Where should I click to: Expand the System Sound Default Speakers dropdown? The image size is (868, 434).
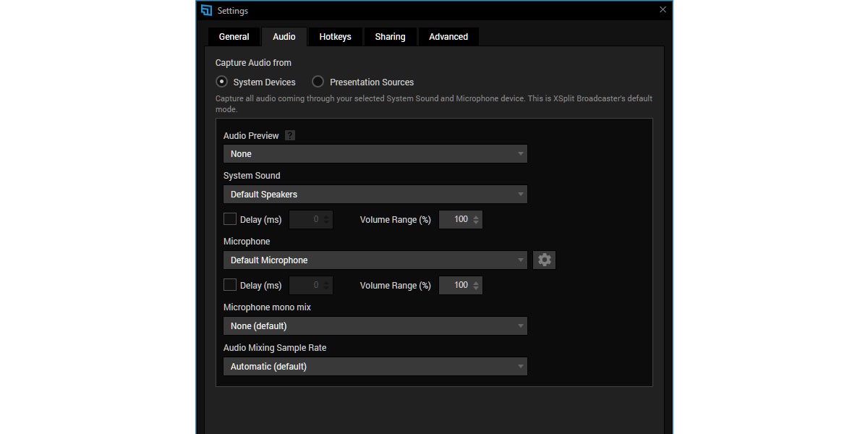[x=375, y=195]
